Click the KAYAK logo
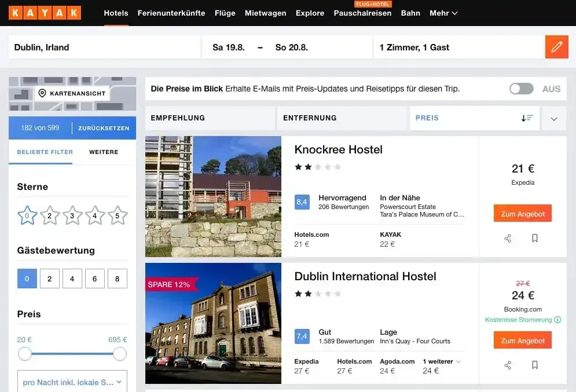Image resolution: width=576 pixels, height=392 pixels. [x=45, y=13]
